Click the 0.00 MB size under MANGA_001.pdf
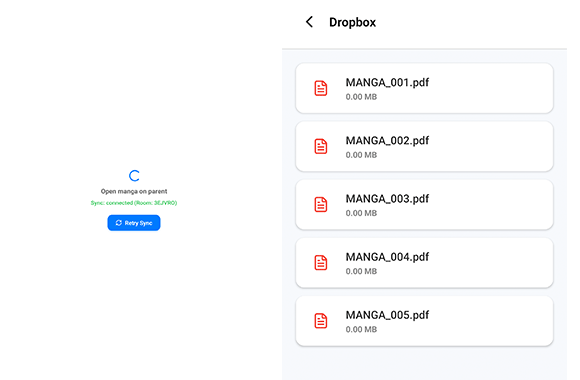 (361, 97)
